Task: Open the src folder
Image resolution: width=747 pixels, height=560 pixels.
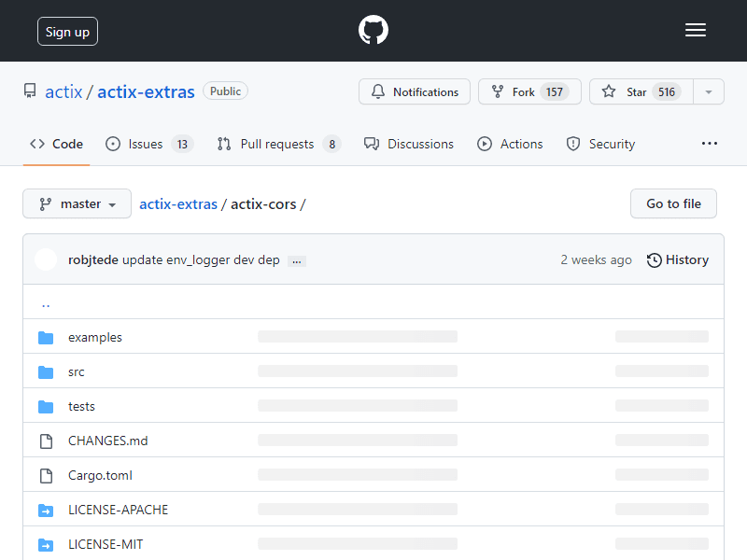Action: click(x=77, y=371)
